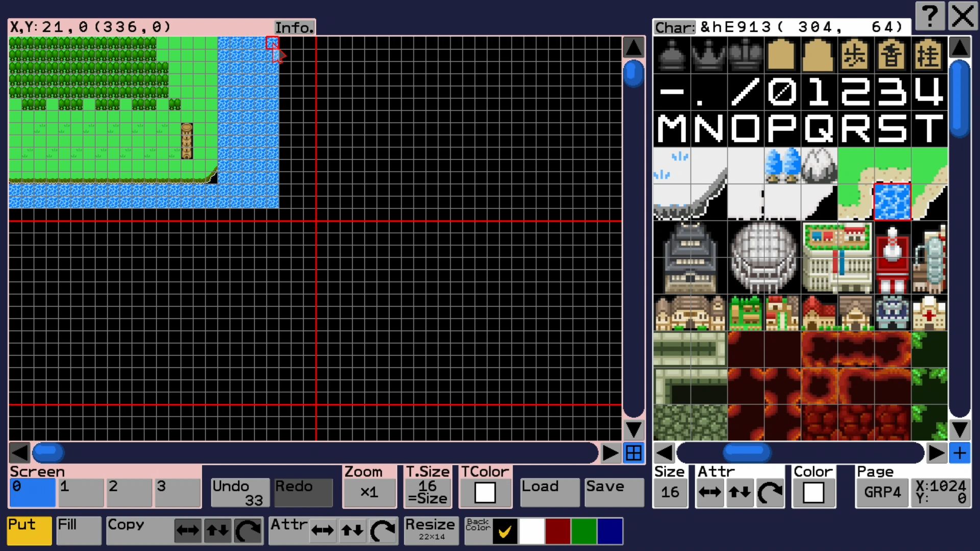Pick the chess pawn character

click(x=672, y=55)
